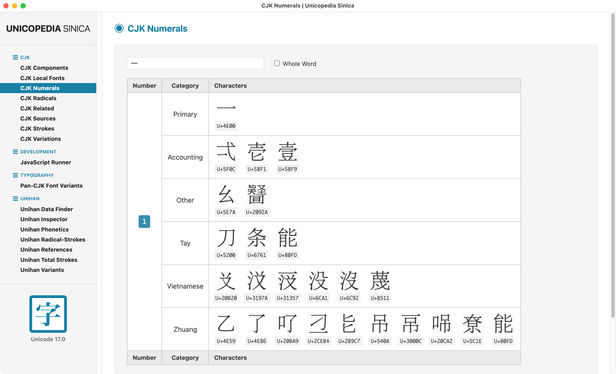The width and height of the screenshot is (616, 374).
Task: Collapse the Unihan sidebar section icon
Action: [15, 198]
